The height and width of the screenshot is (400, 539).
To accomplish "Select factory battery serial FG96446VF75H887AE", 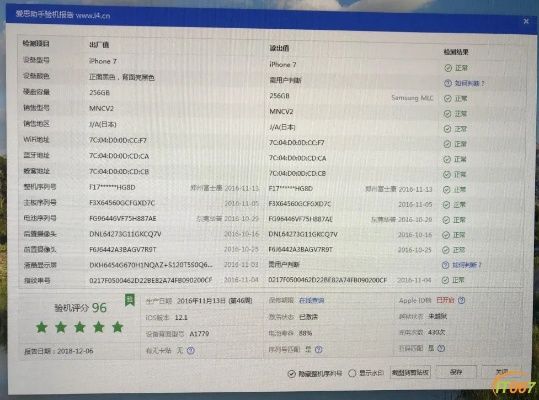I will point(123,219).
